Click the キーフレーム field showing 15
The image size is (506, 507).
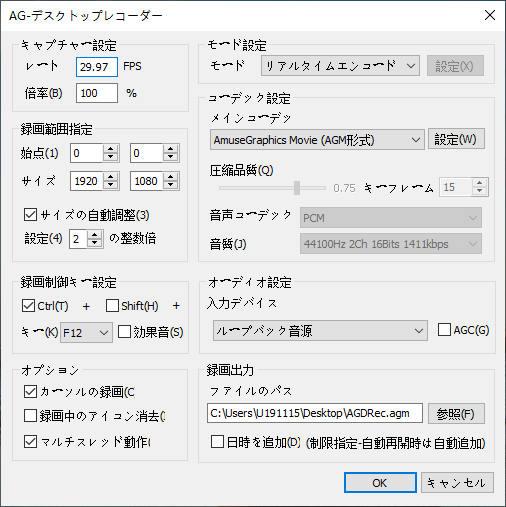[x=455, y=187]
